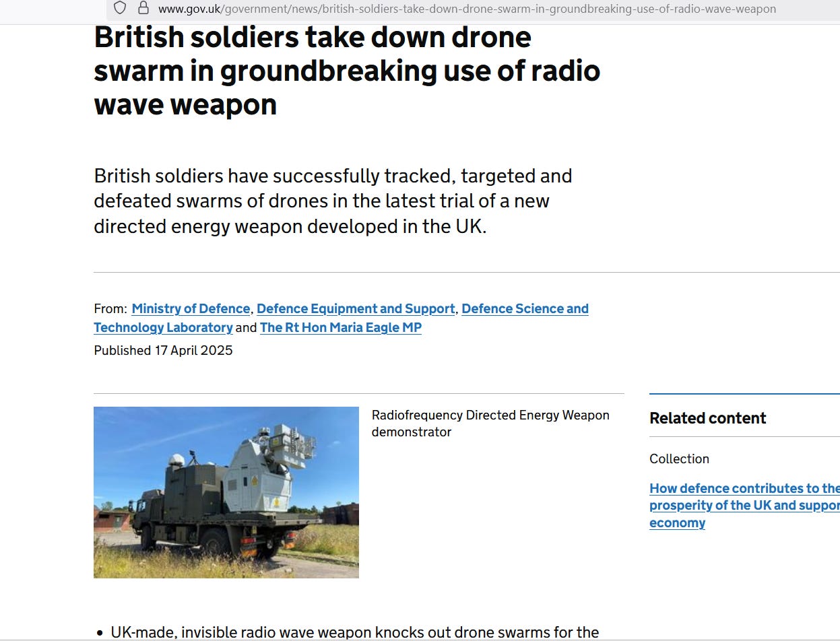Open the Ministry of Defence link
The height and width of the screenshot is (641, 840).
coord(191,308)
